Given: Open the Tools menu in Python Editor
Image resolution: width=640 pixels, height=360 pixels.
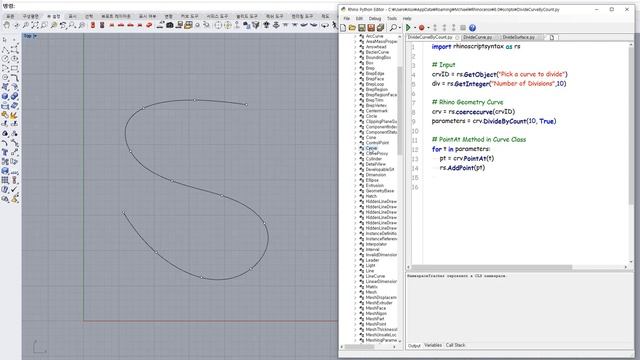Looking at the screenshot, I should coord(392,18).
